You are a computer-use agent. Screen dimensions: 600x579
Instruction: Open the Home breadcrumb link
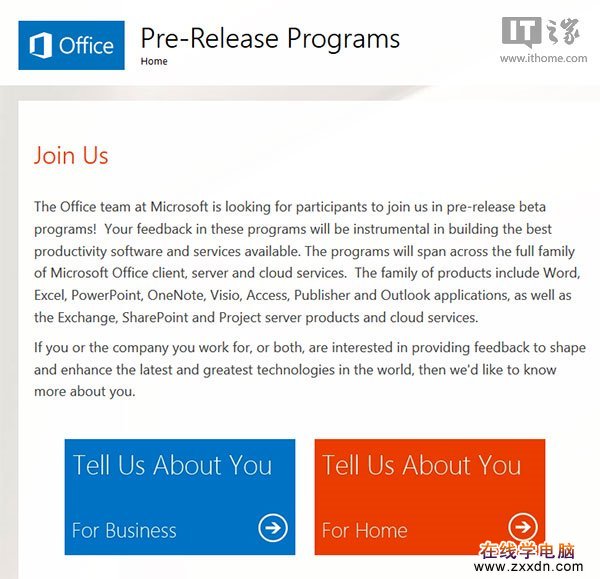(154, 61)
